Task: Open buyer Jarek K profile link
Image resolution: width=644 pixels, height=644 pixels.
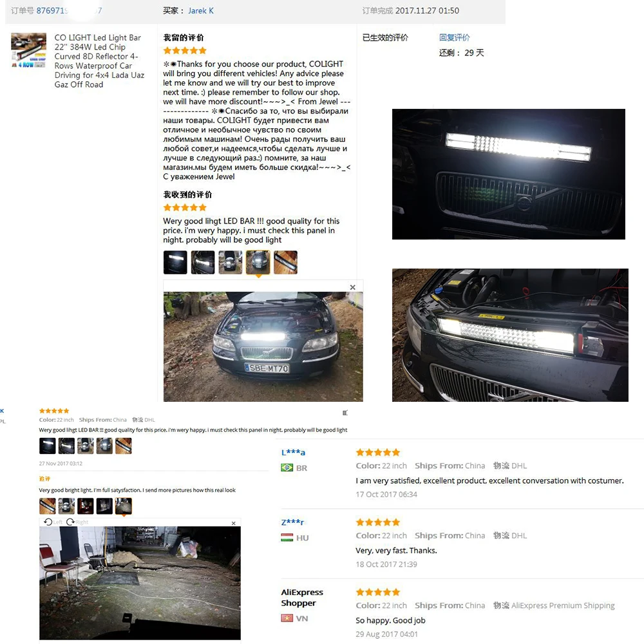Action: (x=201, y=11)
